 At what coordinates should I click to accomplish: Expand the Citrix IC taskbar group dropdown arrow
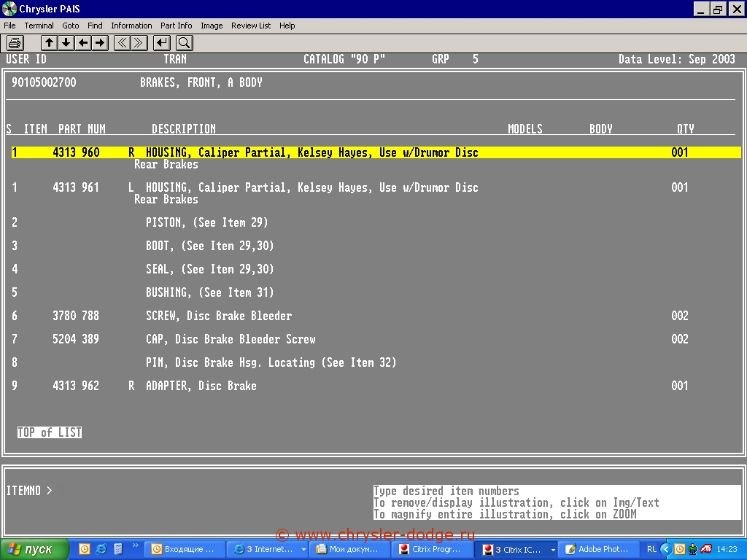point(553,550)
